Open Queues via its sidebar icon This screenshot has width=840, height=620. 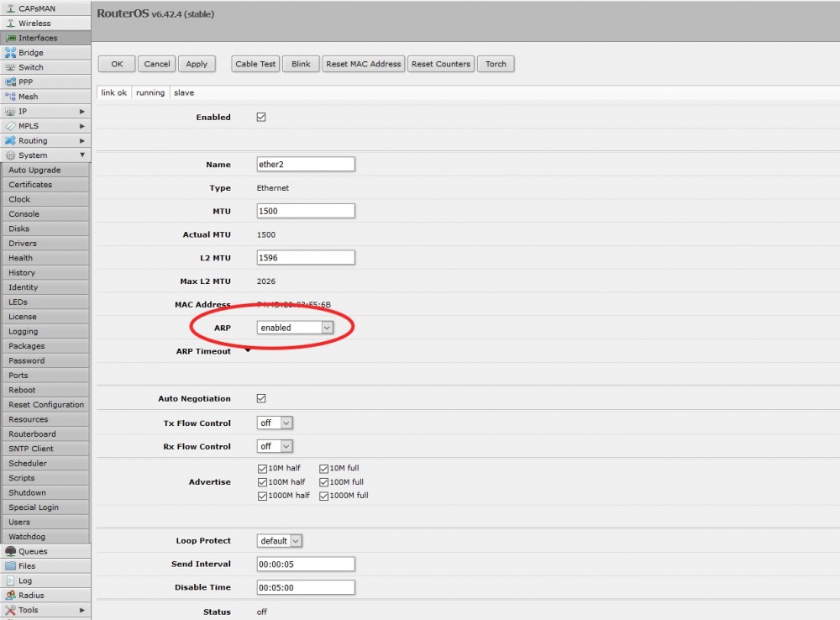[10, 552]
